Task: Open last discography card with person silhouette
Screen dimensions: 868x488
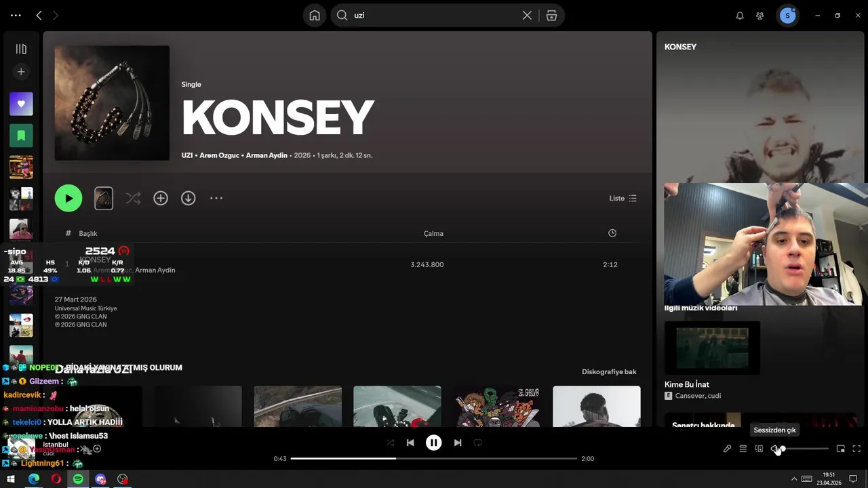Action: click(x=597, y=407)
